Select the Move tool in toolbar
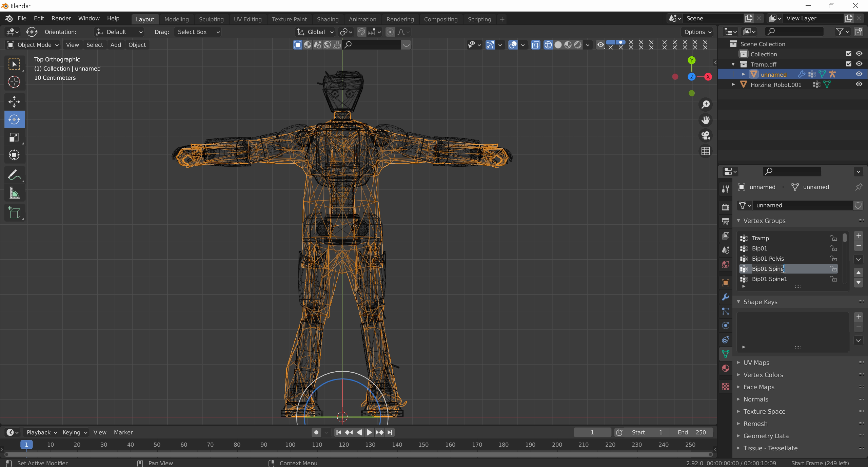This screenshot has width=868, height=467. (x=14, y=101)
